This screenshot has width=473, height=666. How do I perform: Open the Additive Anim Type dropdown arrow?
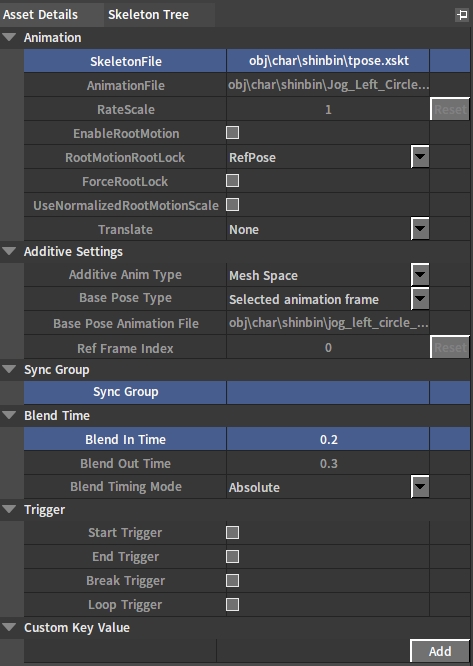(x=420, y=275)
